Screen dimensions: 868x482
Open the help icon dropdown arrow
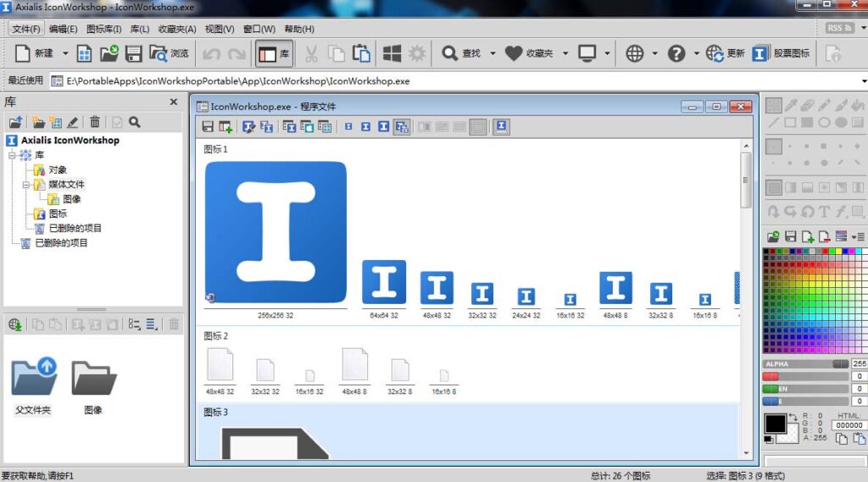(697, 53)
